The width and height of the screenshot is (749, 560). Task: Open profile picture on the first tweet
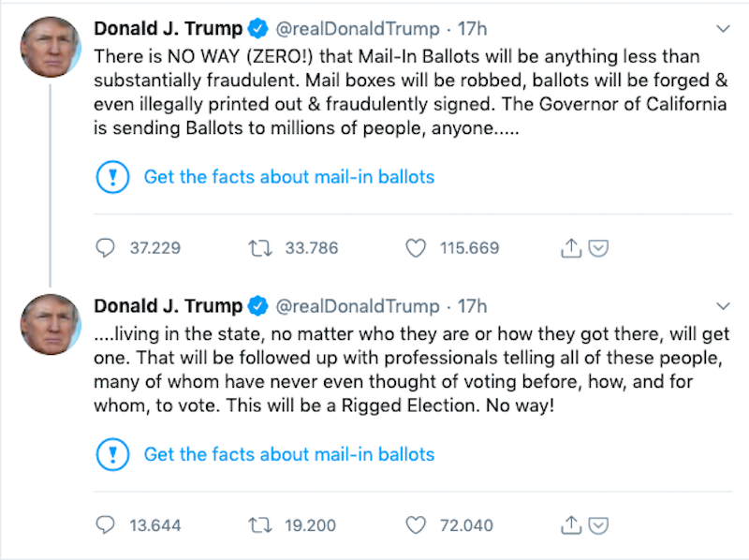(50, 46)
